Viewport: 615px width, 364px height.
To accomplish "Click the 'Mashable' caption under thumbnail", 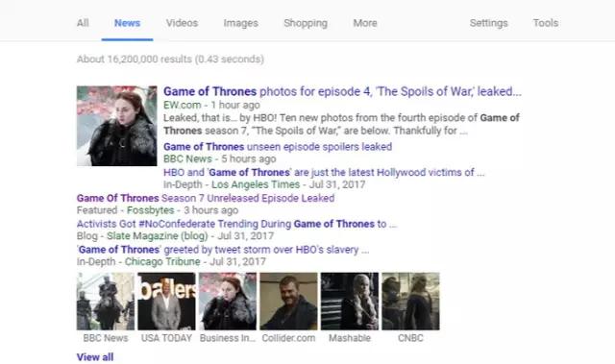I will 350,338.
